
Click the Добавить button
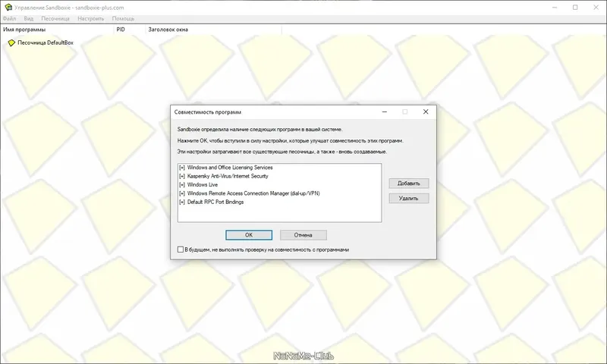tap(409, 184)
